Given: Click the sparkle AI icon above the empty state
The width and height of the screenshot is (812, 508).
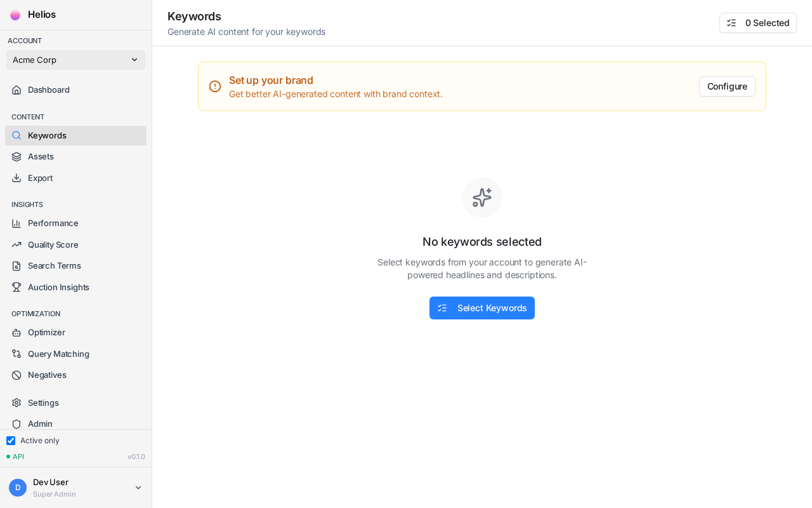Looking at the screenshot, I should coord(482,197).
